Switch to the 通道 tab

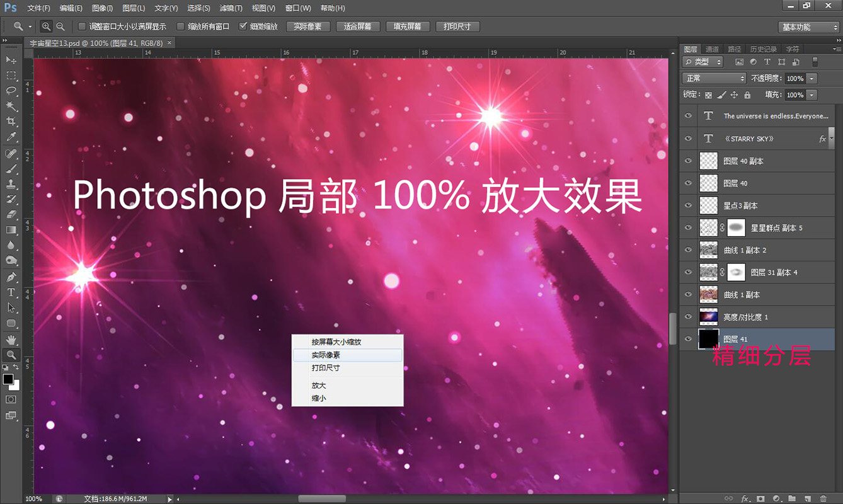(x=712, y=49)
